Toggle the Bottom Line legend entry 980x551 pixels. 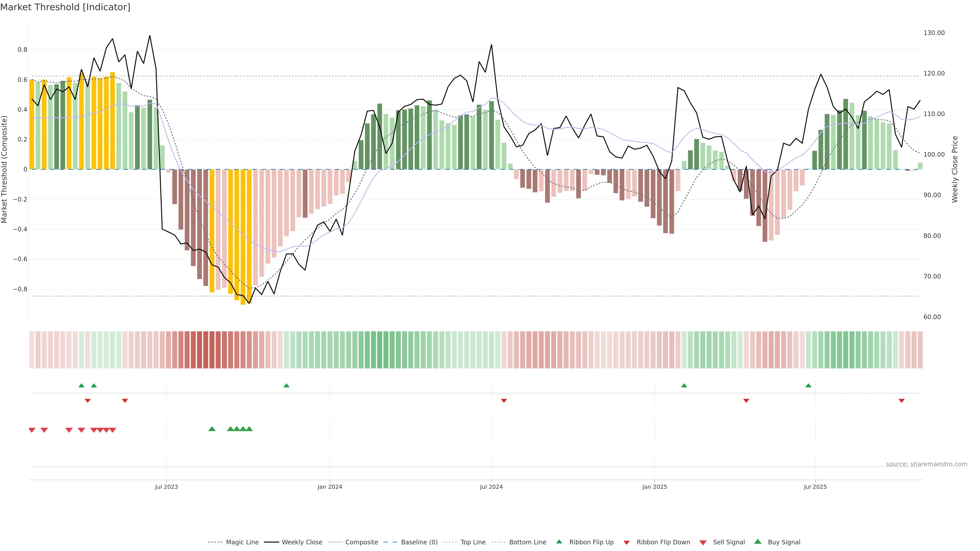click(x=527, y=542)
